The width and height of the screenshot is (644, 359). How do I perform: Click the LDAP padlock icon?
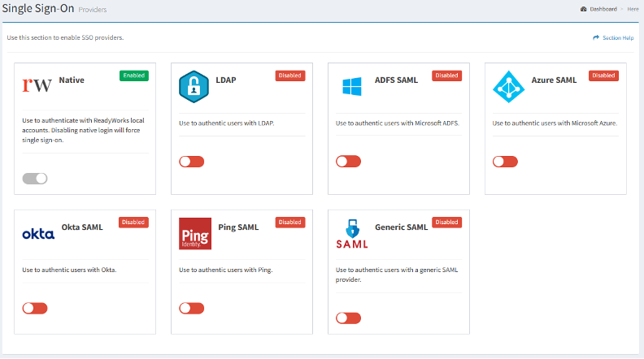tap(194, 87)
